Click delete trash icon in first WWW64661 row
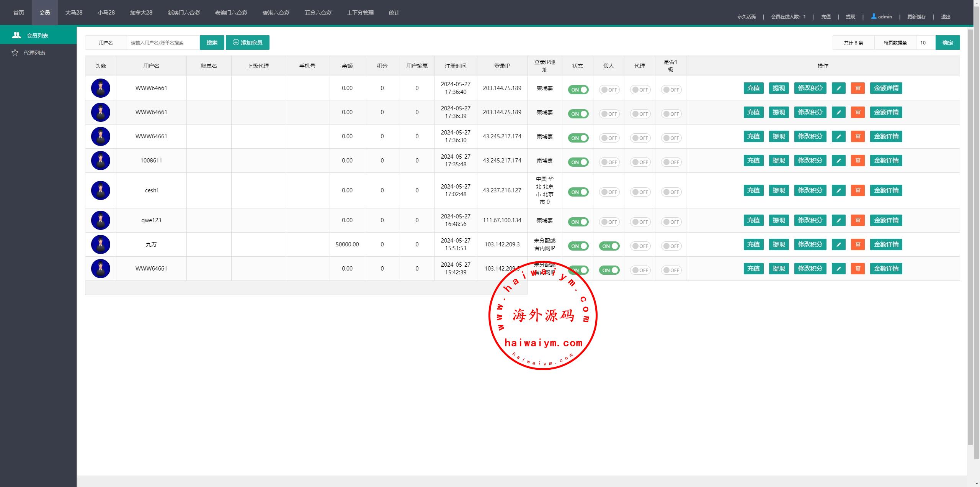Image resolution: width=980 pixels, height=487 pixels. [x=857, y=88]
